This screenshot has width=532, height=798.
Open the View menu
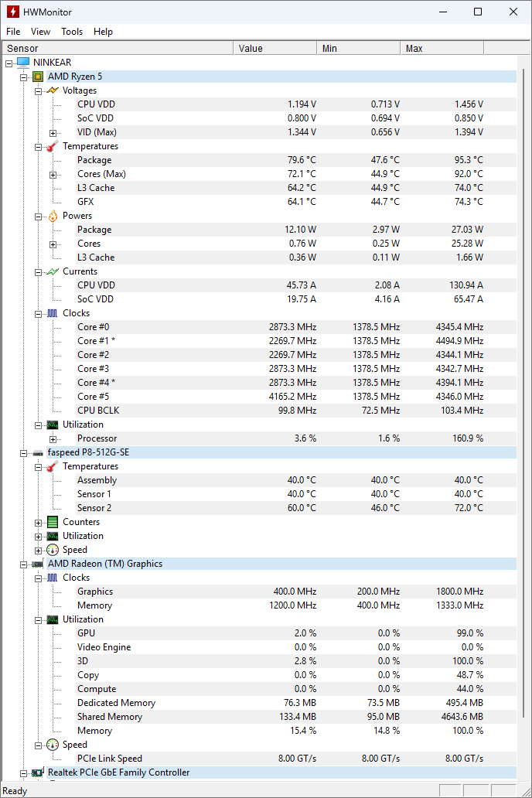click(40, 32)
